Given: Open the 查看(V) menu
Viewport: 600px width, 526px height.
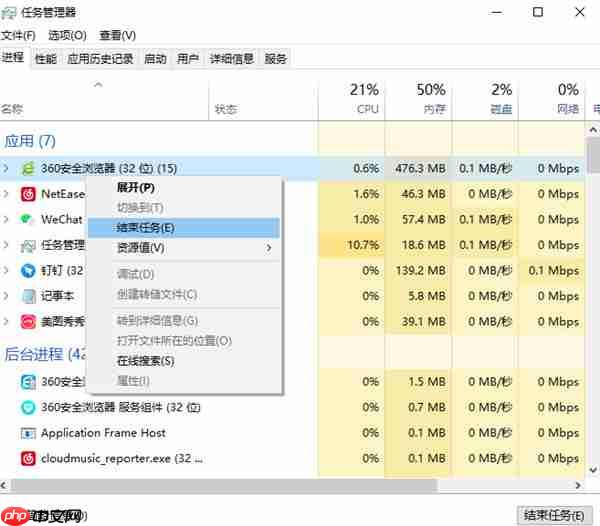Looking at the screenshot, I should (117, 35).
